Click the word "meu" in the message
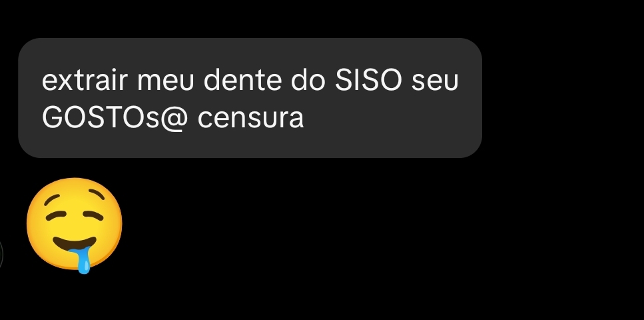This screenshot has width=644, height=320. pos(165,81)
